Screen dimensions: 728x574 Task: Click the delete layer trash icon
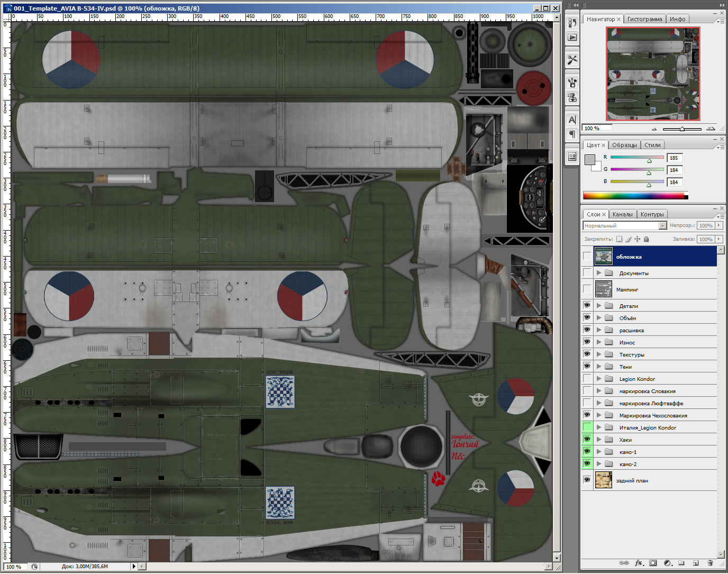pos(710,563)
